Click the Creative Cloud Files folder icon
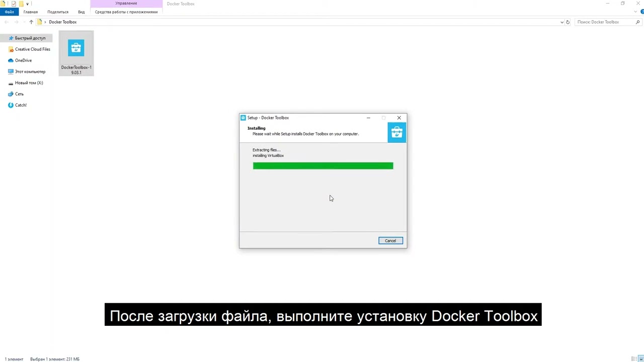The height and width of the screenshot is (362, 644). click(11, 49)
